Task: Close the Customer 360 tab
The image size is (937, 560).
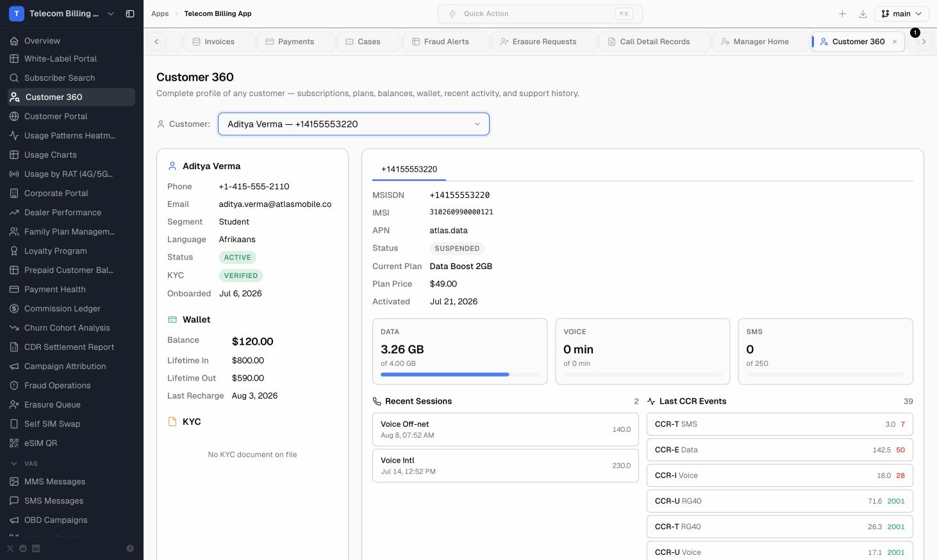Action: [895, 42]
